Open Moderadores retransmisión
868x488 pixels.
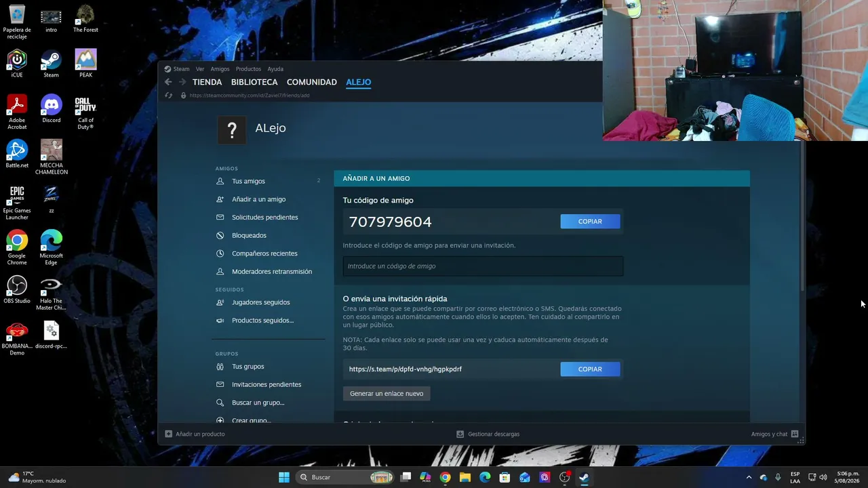[272, 272]
